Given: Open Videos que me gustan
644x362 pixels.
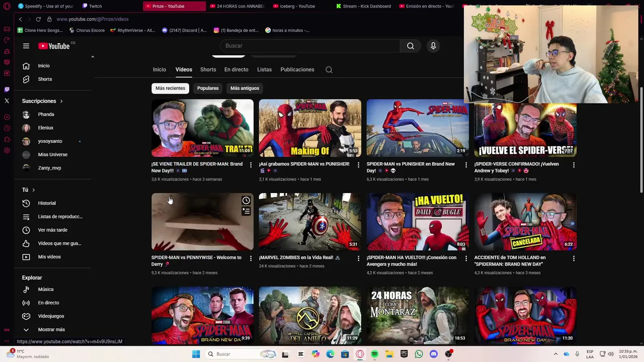Looking at the screenshot, I should pyautogui.click(x=53, y=243).
